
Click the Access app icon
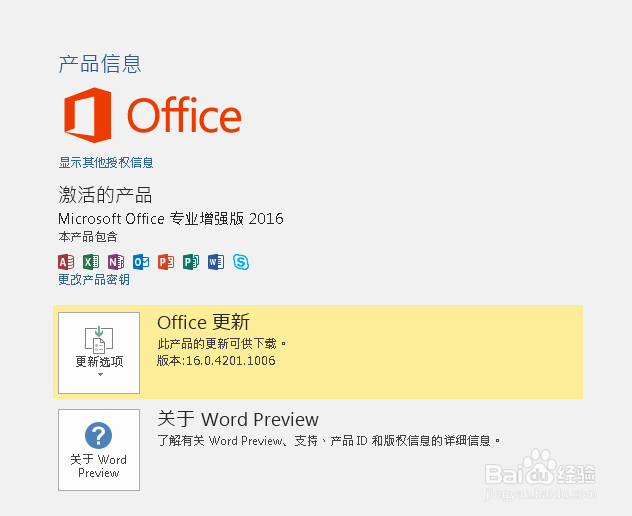tap(66, 262)
